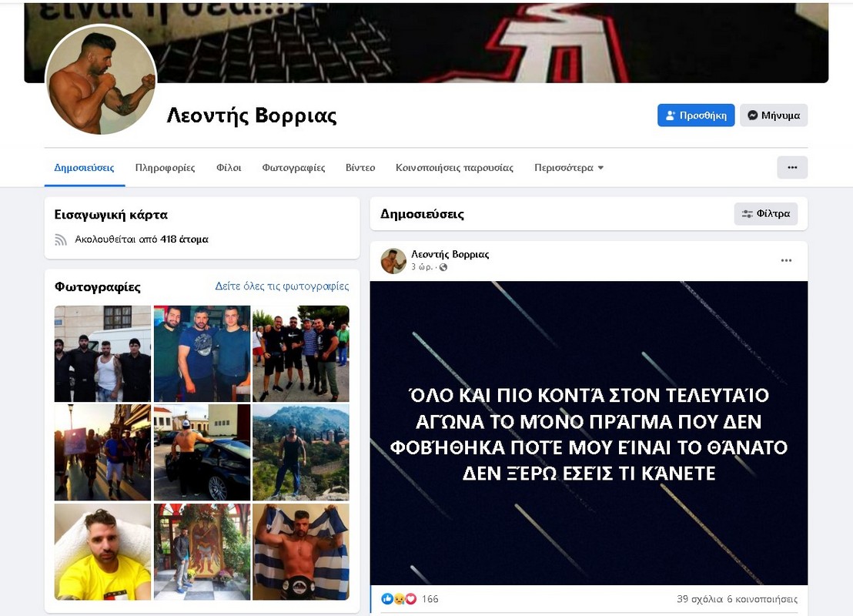Go to the Φωτογραφίες tab

[x=293, y=168]
